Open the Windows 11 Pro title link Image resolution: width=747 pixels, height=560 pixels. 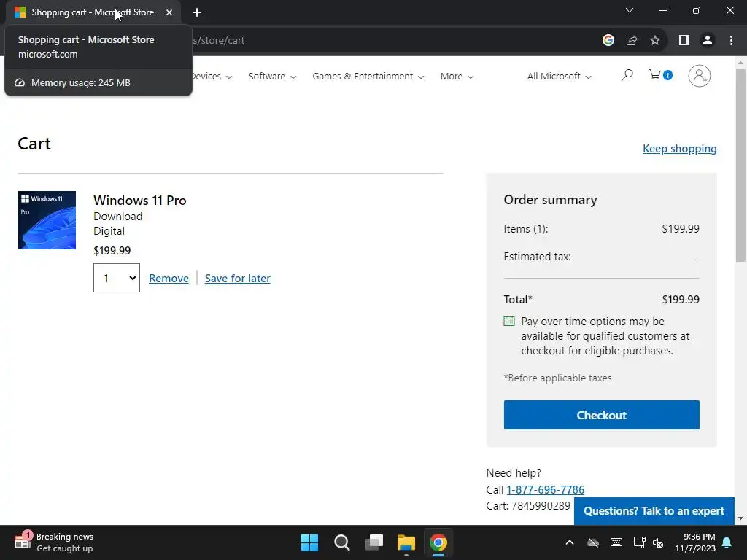click(x=139, y=200)
